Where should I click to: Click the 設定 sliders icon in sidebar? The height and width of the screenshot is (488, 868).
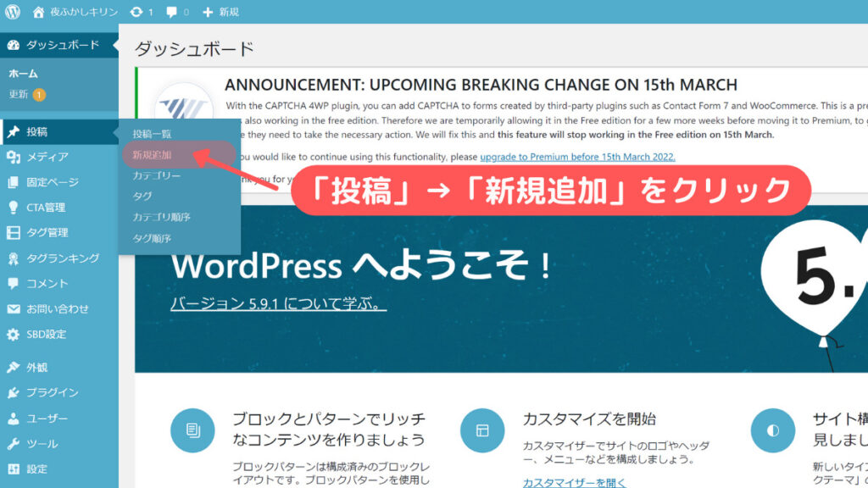[14, 469]
